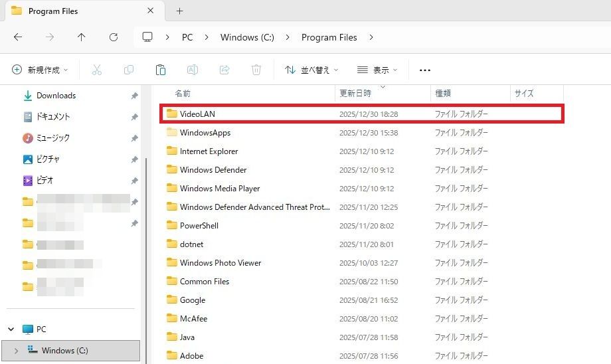Navigate back with the Back arrow
The height and width of the screenshot is (364, 611).
[x=18, y=37]
